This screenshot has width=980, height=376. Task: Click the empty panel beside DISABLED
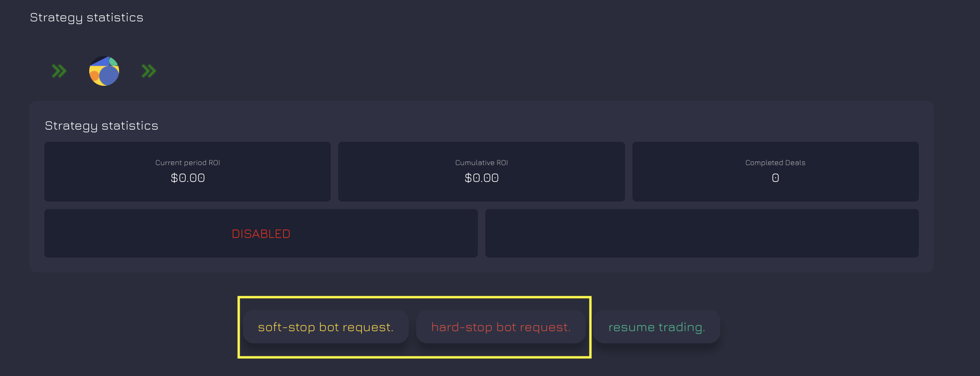click(x=702, y=233)
